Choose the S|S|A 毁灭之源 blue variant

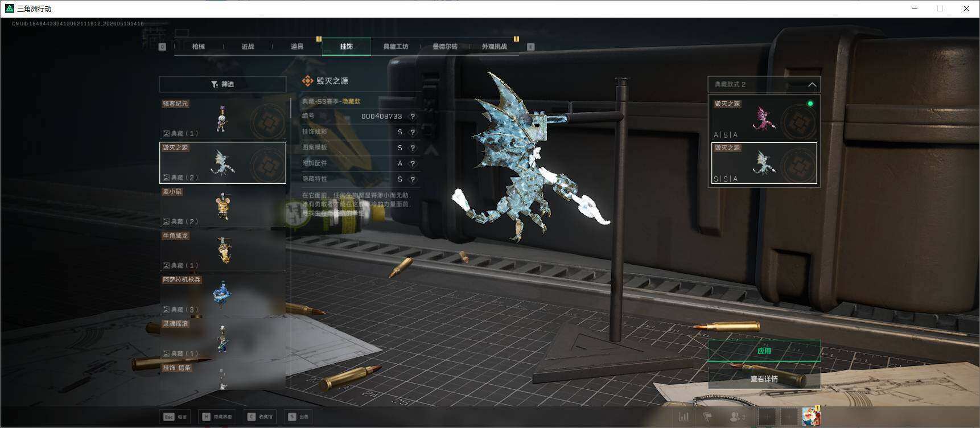pyautogui.click(x=764, y=163)
